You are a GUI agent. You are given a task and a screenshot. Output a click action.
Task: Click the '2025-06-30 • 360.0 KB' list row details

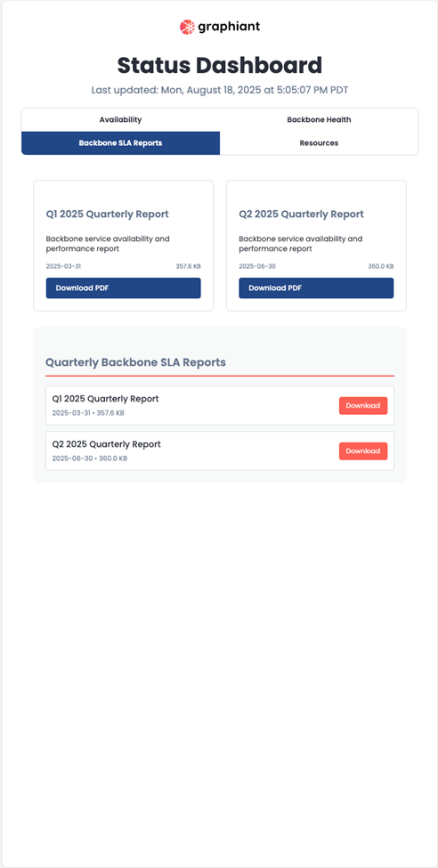click(90, 458)
